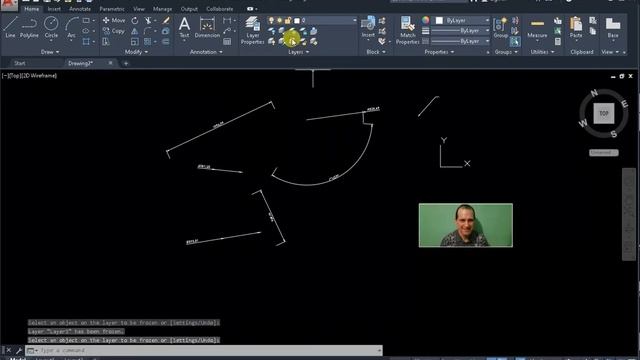Click the command line customize wrench
The width and height of the screenshot is (640, 360).
[x=19, y=350]
